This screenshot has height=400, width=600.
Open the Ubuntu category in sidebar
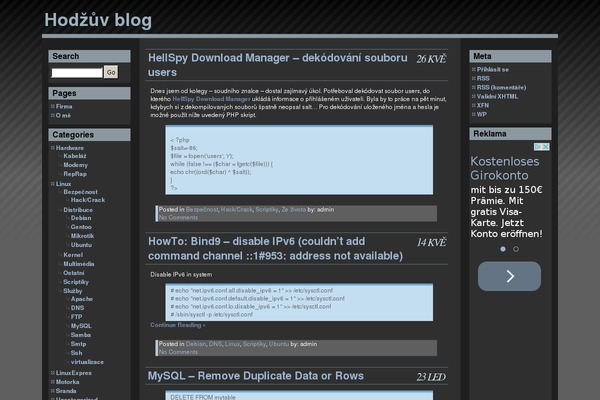(81, 245)
